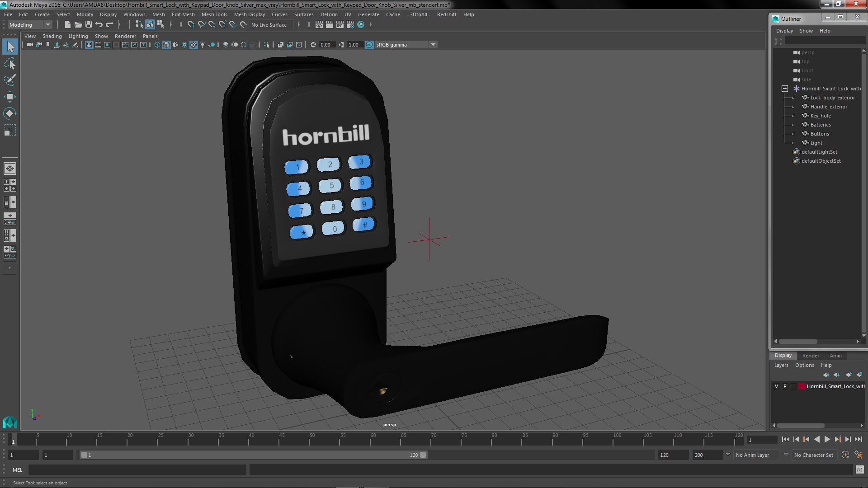Go to end of playback range
Viewport: 868px width, 488px height.
[859, 439]
